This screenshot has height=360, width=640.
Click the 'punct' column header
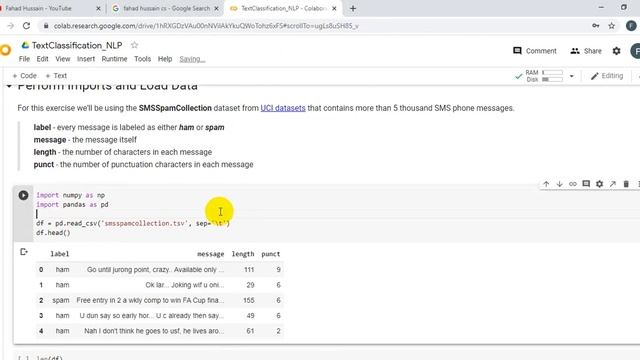(x=271, y=254)
